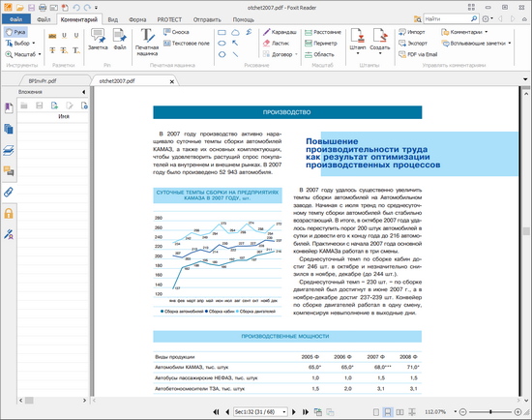Click the search magnifier icon
532x420 pixels.
(x=474, y=19)
